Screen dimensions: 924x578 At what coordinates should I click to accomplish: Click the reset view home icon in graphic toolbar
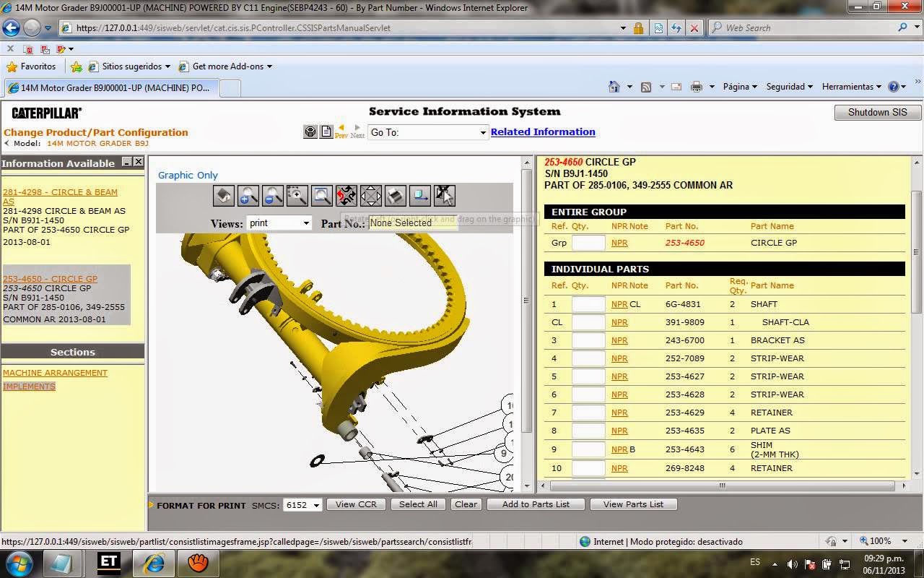[224, 195]
